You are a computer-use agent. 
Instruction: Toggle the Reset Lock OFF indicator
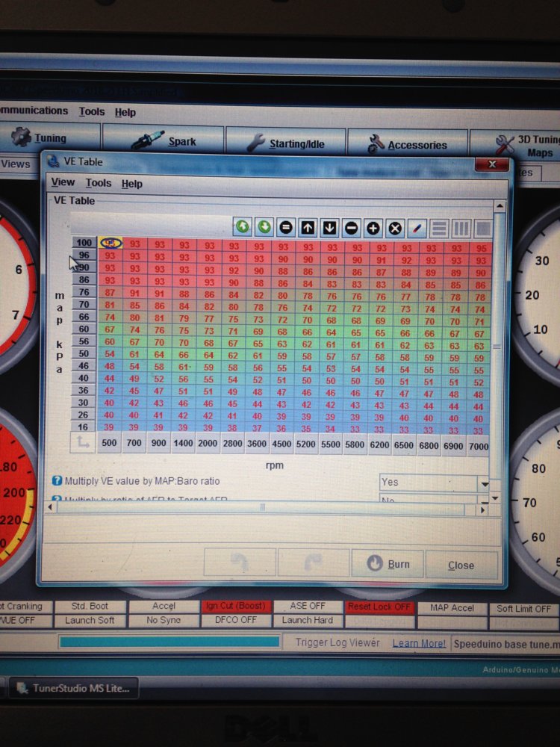379,607
